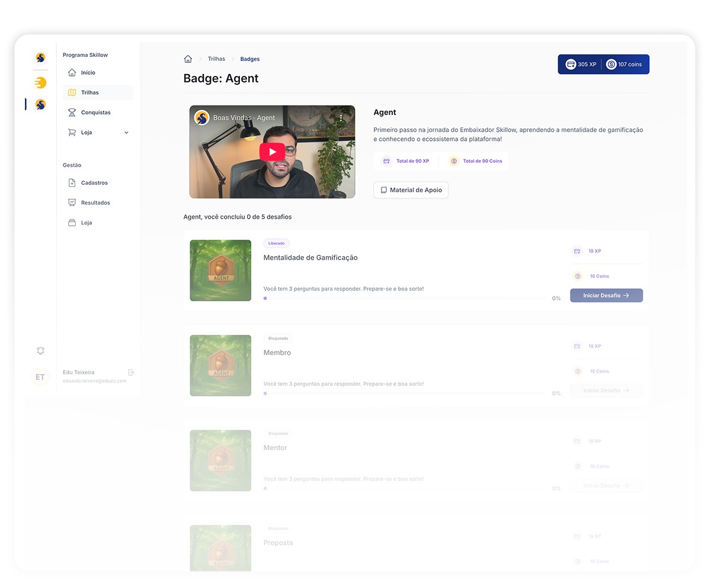
Task: Start Mentalidade de Gamificação with Iniciar Desafio
Action: [x=606, y=295]
